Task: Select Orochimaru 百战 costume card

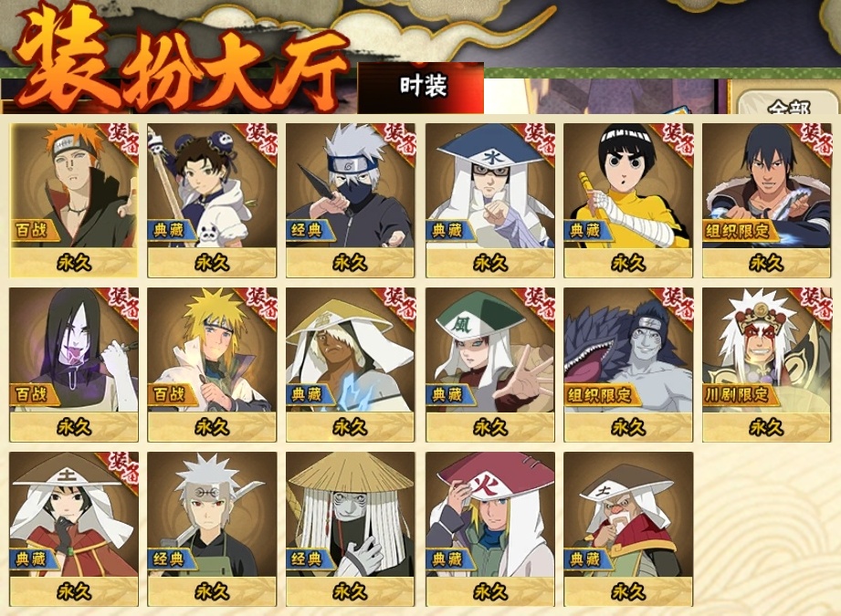Action: [x=73, y=364]
